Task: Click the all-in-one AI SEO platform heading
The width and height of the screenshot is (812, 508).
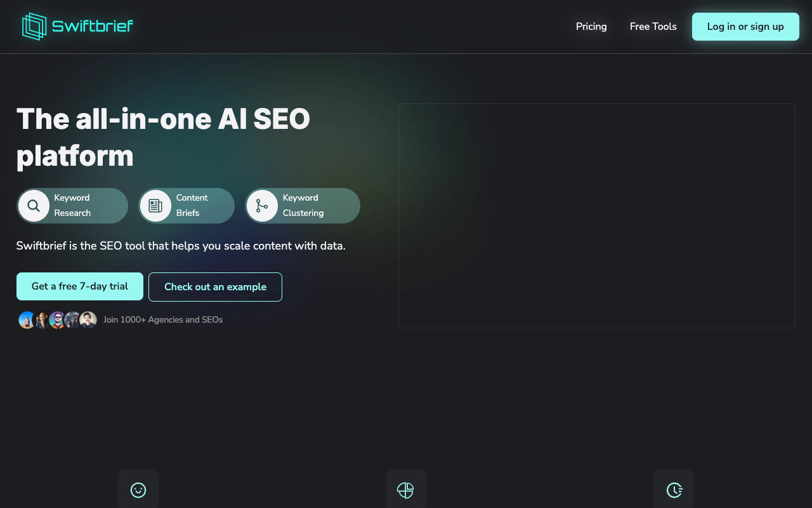Action: coord(164,137)
